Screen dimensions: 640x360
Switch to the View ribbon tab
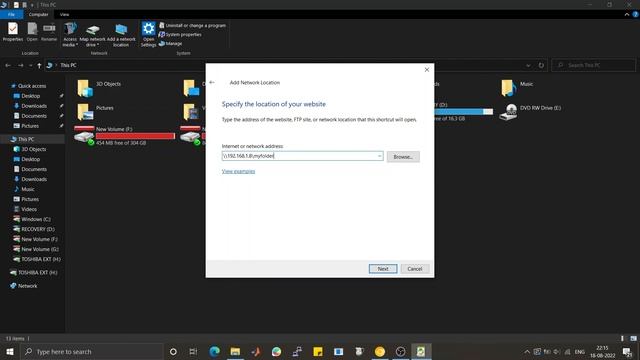pos(64,14)
